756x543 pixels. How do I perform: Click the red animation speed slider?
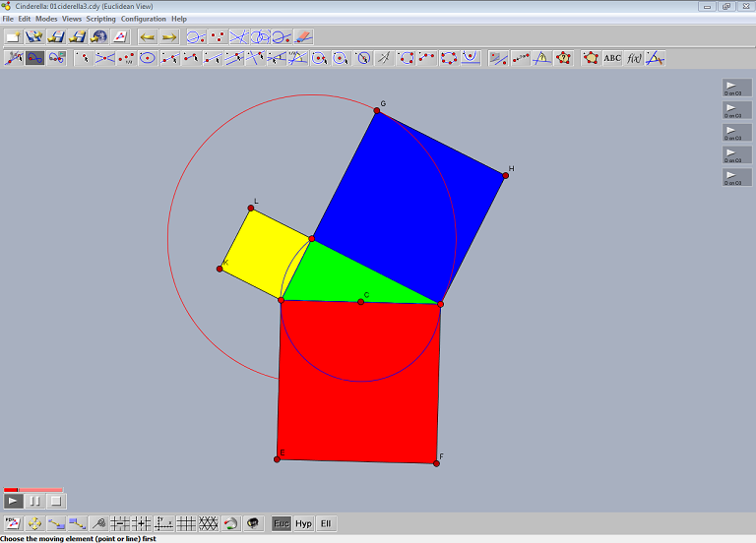point(33,489)
